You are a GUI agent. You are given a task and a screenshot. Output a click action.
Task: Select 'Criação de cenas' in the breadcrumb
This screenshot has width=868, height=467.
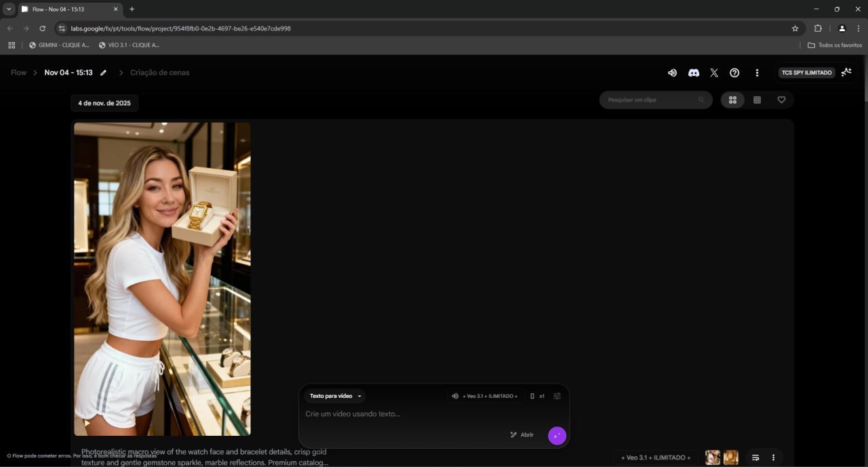[x=159, y=73]
